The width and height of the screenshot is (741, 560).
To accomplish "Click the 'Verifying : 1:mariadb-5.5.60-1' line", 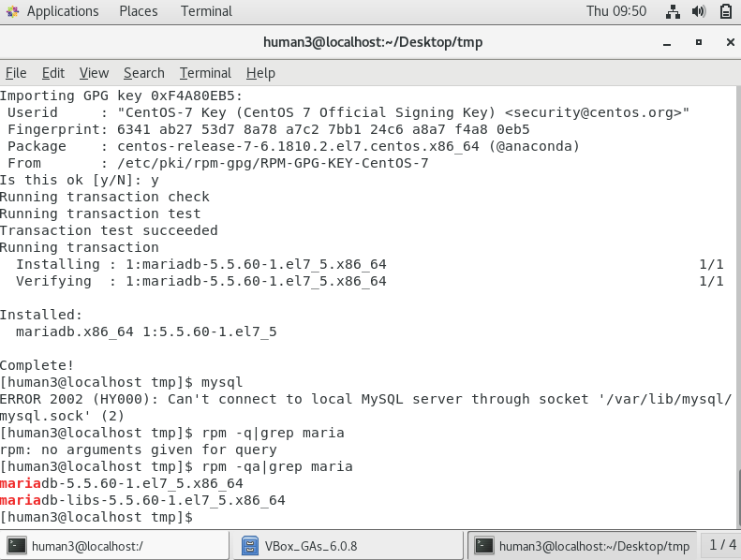I will [201, 281].
